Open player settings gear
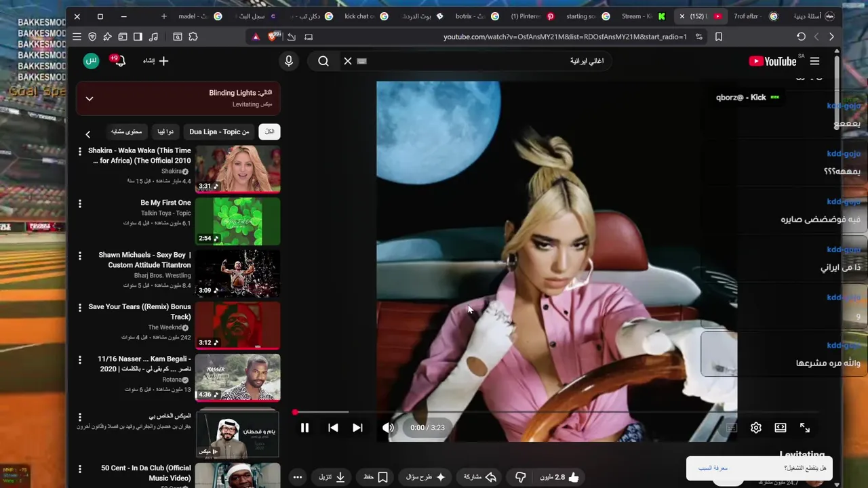This screenshot has width=868, height=488. 756,428
